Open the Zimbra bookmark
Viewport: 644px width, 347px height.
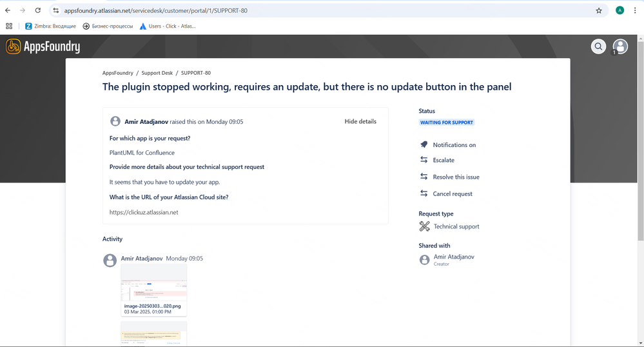[50, 26]
